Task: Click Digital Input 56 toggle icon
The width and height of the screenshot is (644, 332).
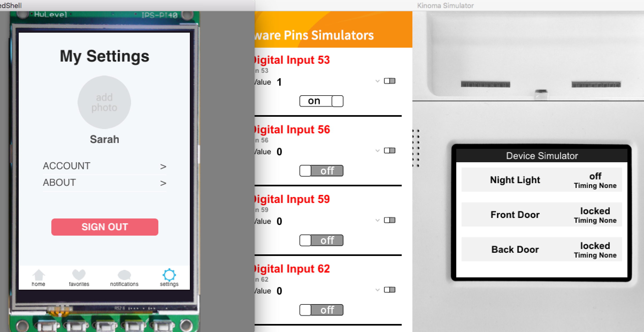Action: click(389, 150)
